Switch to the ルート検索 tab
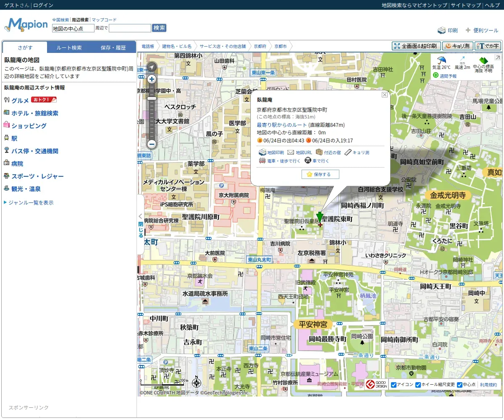The width and height of the screenshot is (504, 420). [x=69, y=47]
